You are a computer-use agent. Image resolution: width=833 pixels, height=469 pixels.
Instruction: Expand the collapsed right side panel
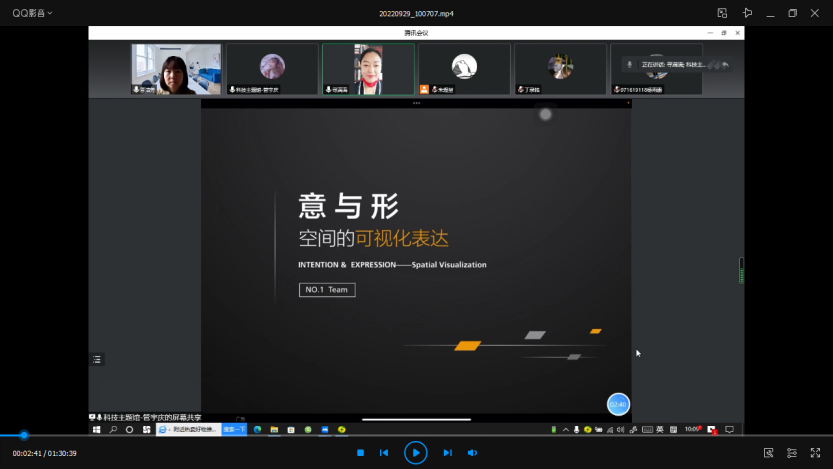tap(740, 270)
